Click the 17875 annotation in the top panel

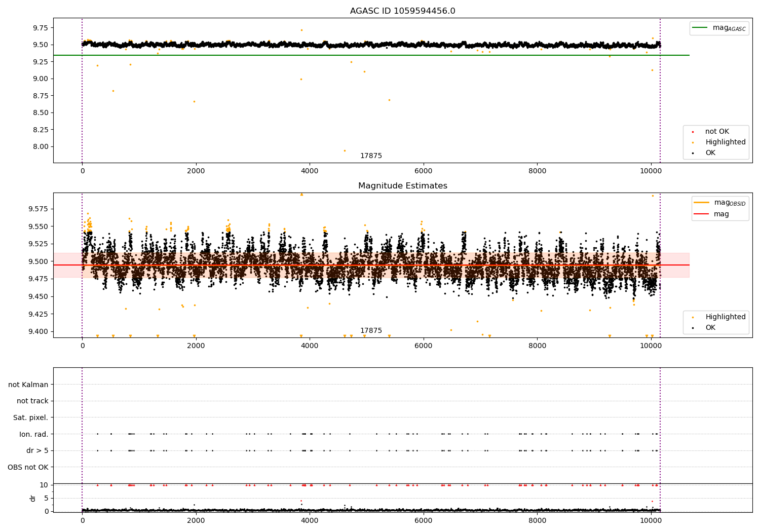(x=371, y=156)
